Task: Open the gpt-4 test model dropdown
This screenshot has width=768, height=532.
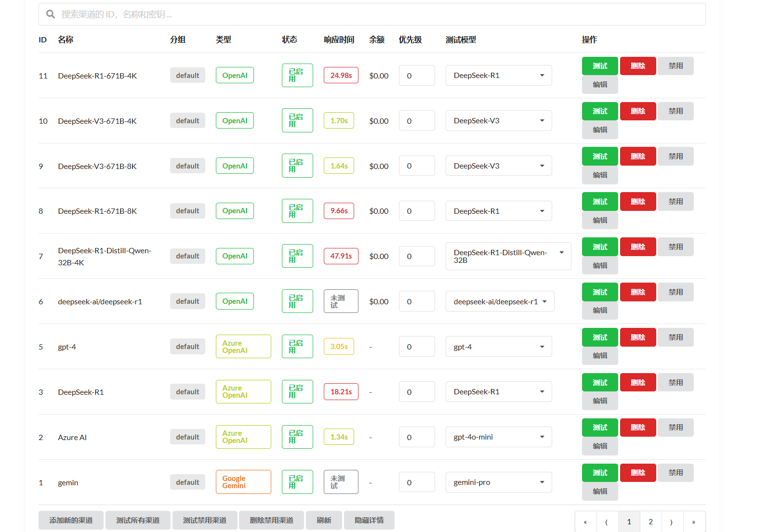Action: tap(499, 347)
